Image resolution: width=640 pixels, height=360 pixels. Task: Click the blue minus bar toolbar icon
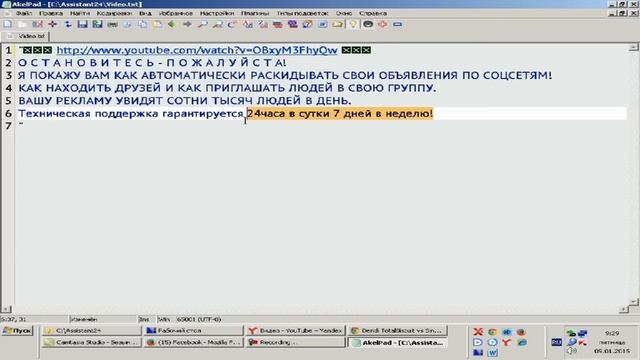point(398,24)
